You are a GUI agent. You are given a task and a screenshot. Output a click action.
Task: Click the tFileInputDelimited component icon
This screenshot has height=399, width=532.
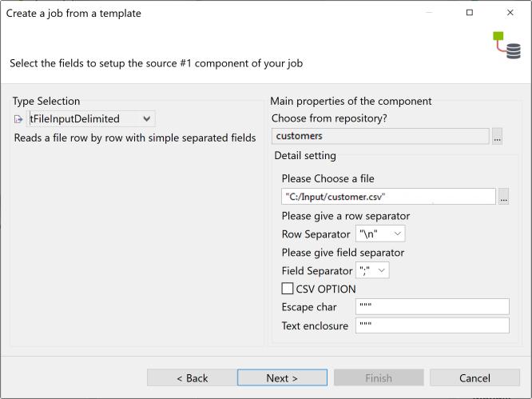coord(19,119)
